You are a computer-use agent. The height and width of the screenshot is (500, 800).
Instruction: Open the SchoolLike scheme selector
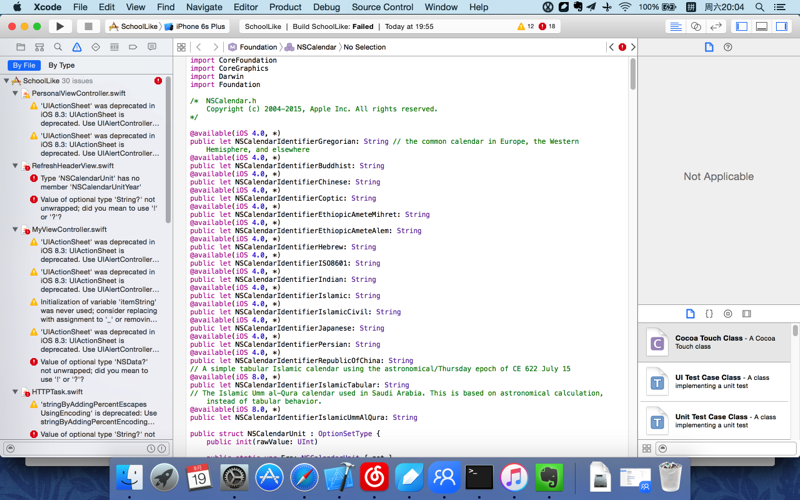[x=134, y=27]
